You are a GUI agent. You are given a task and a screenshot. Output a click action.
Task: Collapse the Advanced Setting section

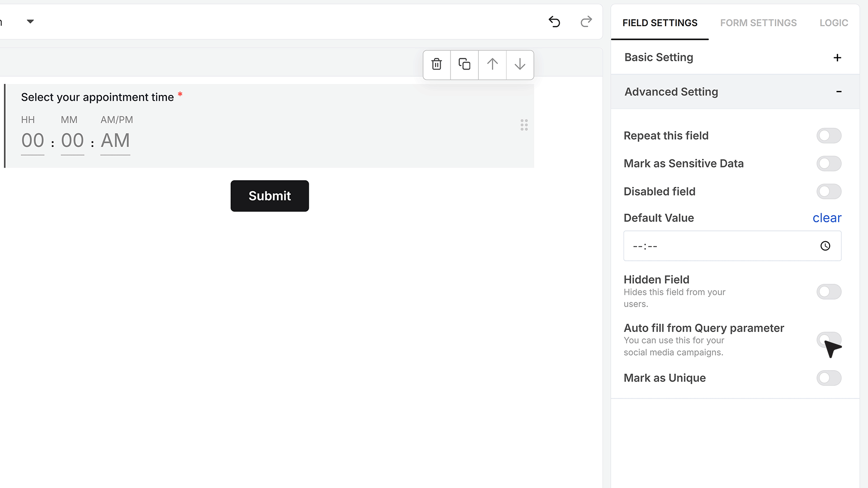tap(839, 92)
